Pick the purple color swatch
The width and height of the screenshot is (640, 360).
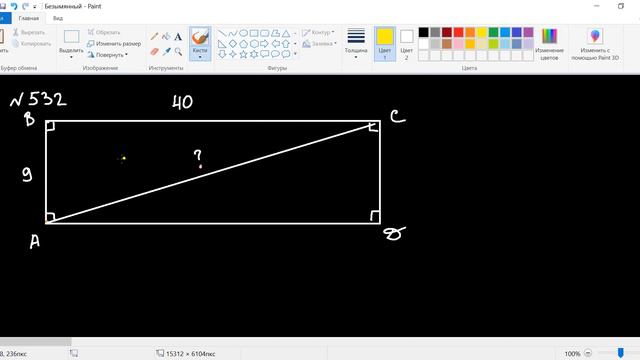528,32
